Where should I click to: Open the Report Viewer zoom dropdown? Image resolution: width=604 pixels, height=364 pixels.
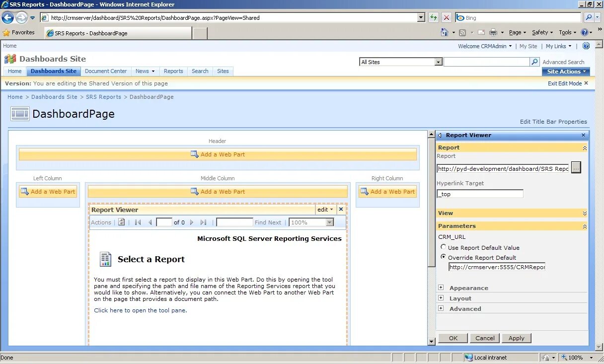(x=329, y=222)
